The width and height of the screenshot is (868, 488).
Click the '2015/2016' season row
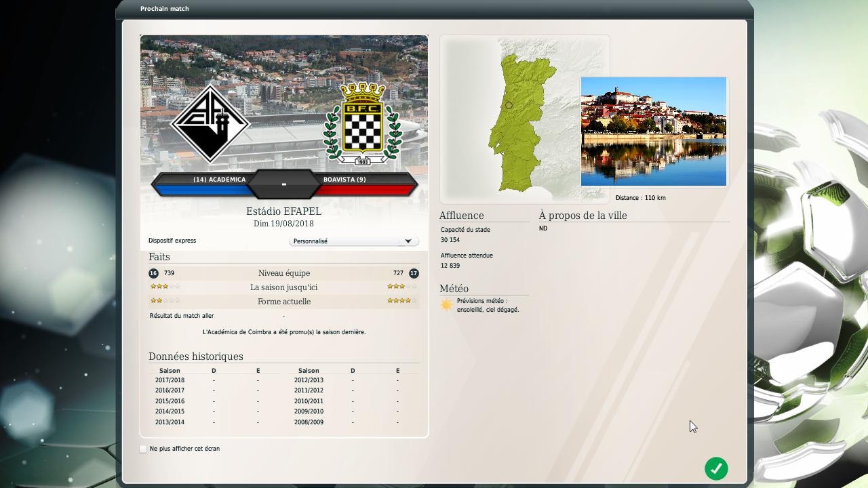click(214, 401)
